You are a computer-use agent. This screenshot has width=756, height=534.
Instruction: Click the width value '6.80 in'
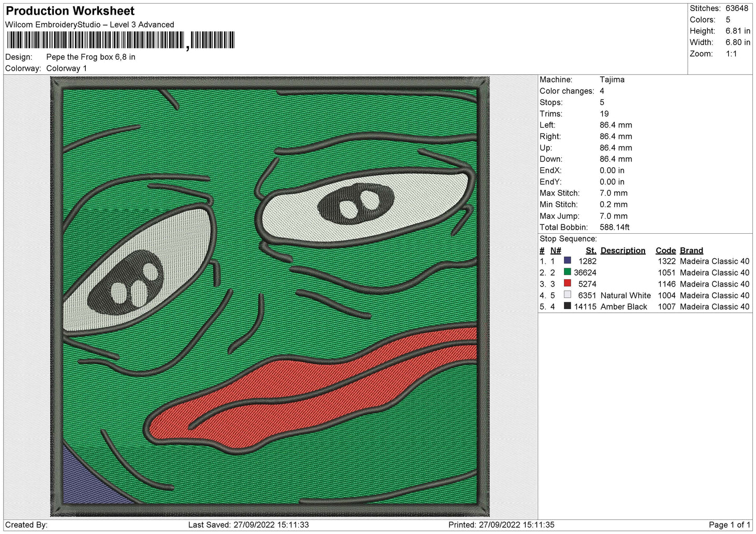click(x=738, y=42)
